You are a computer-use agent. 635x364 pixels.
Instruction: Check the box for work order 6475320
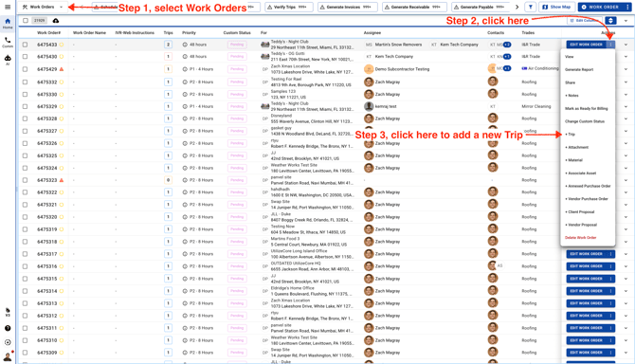(x=25, y=217)
